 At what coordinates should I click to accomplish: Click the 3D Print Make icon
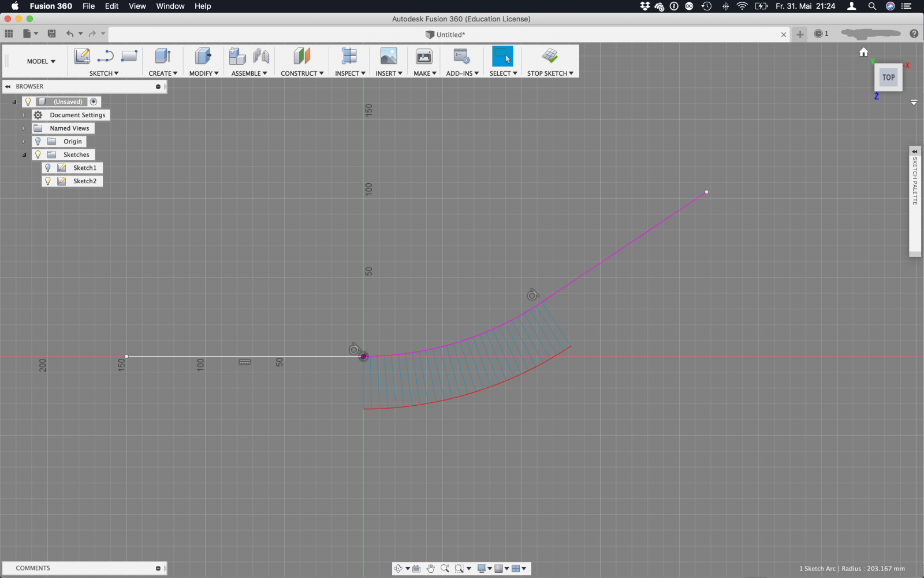click(x=424, y=56)
